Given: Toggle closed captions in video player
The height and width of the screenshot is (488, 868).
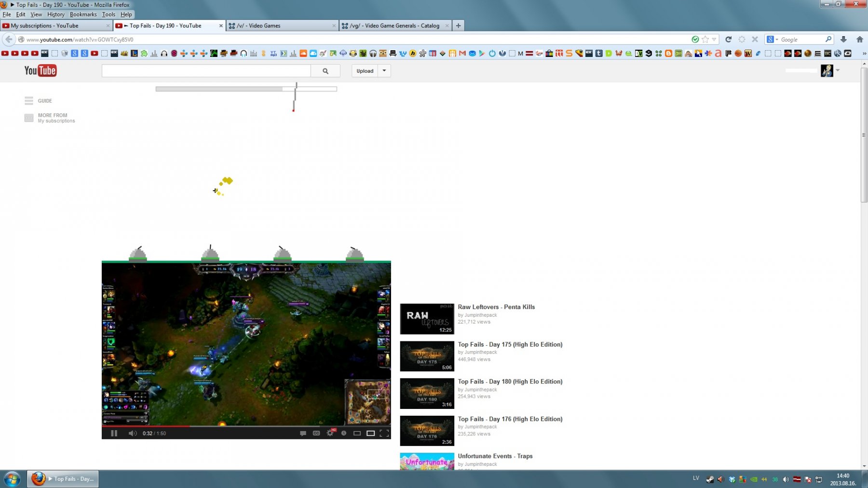Looking at the screenshot, I should pyautogui.click(x=316, y=433).
